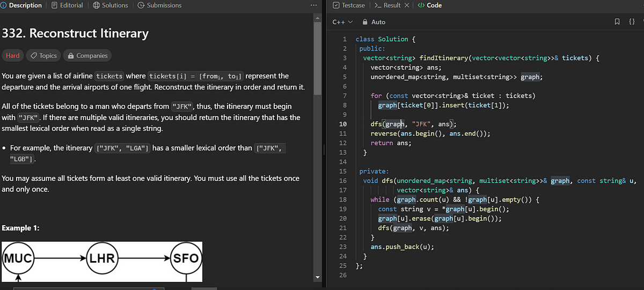Open the Companies locked tag
The image size is (644, 290).
[x=87, y=56]
